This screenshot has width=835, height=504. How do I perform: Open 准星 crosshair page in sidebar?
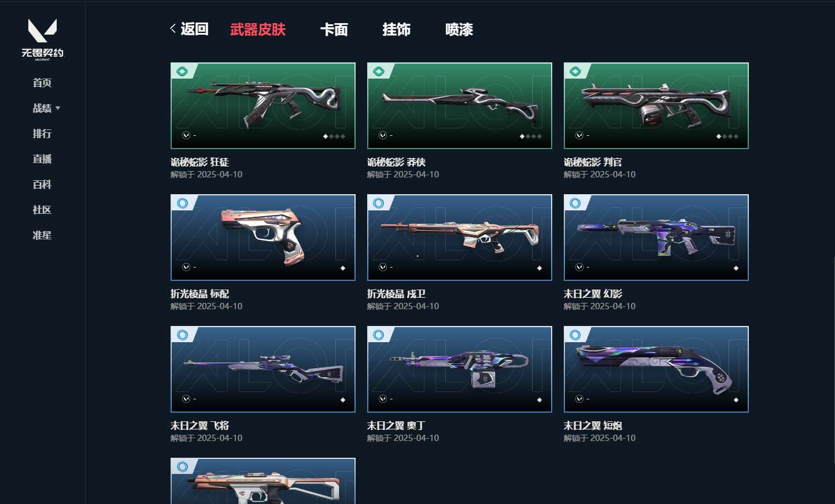point(42,235)
